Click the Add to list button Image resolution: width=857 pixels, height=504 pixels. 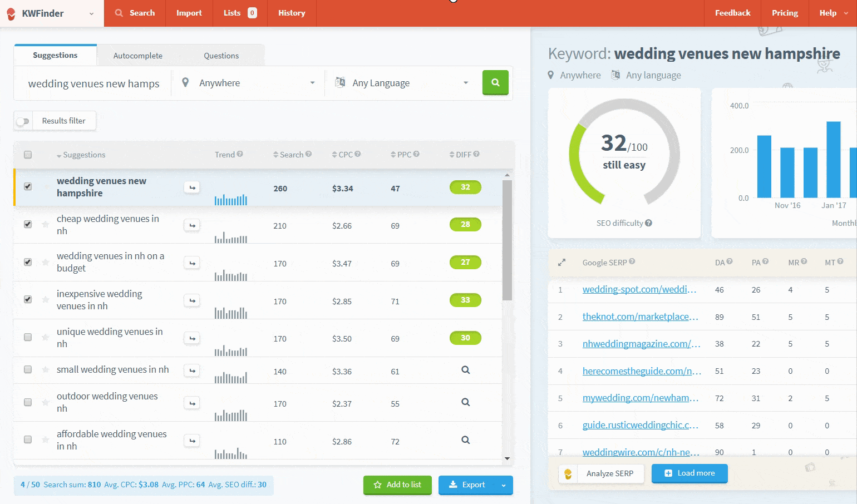coord(397,485)
